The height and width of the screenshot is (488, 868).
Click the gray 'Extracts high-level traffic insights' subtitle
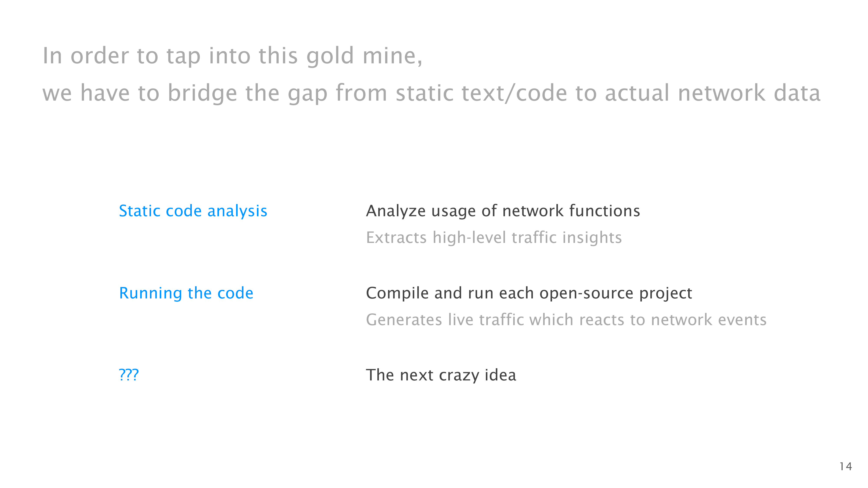pyautogui.click(x=494, y=237)
